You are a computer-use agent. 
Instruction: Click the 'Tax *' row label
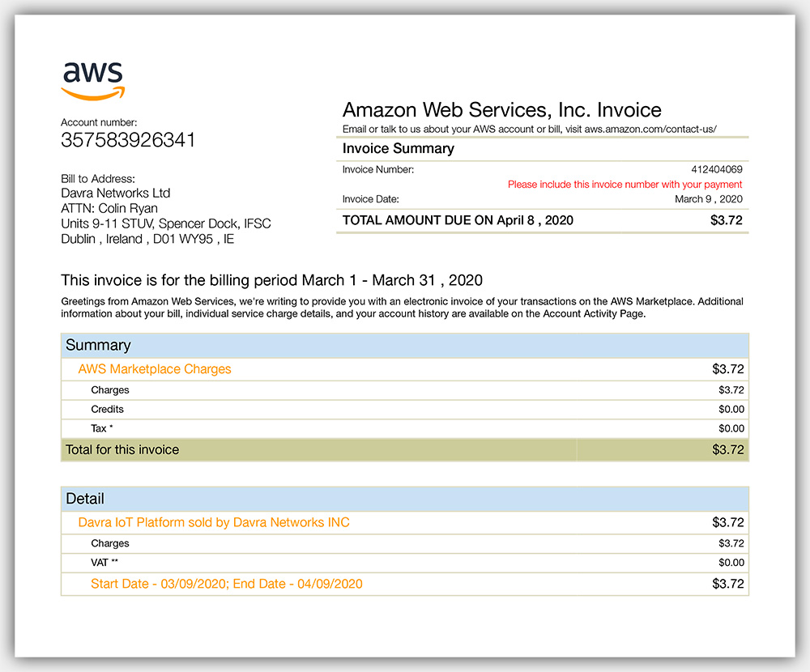[x=102, y=428]
